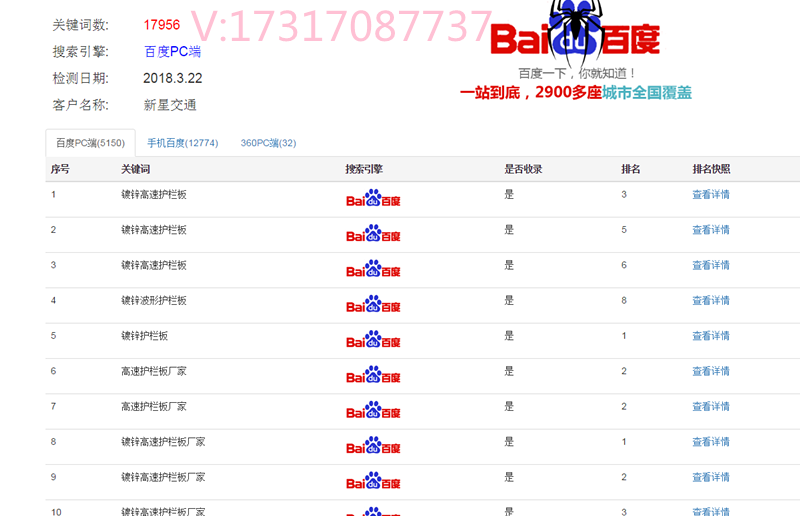
Task: Open the 360PC端(32) tab
Action: pyautogui.click(x=268, y=143)
